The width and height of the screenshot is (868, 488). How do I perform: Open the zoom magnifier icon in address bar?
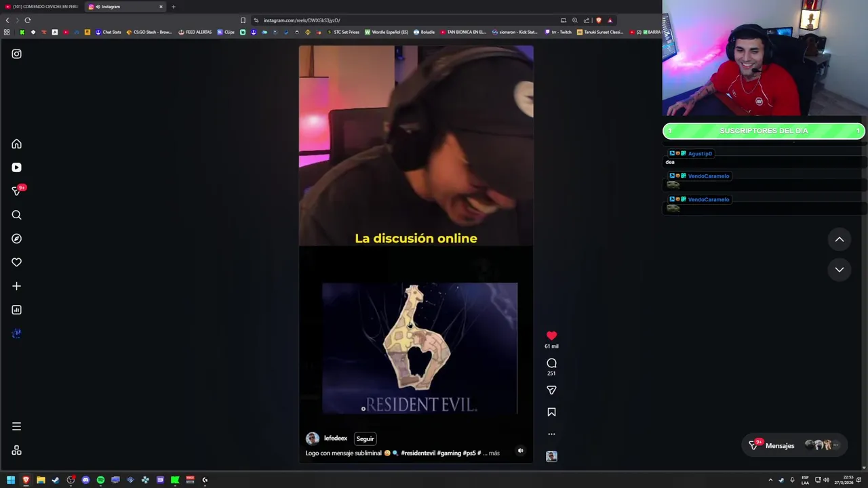click(574, 20)
